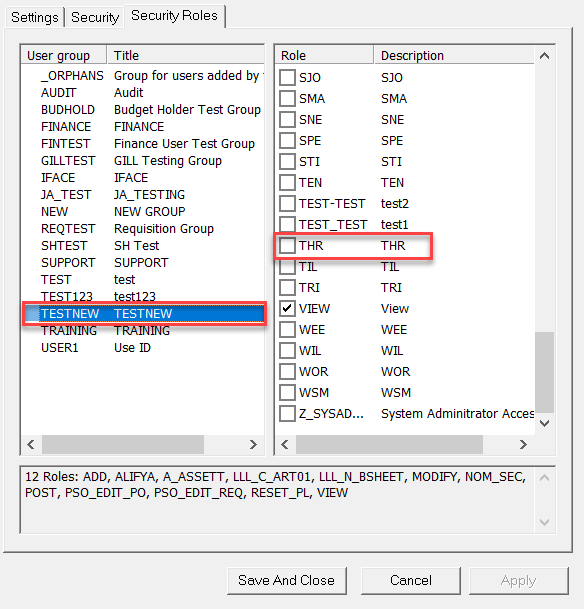584x609 pixels.
Task: Click the Cancel button
Action: click(x=410, y=580)
